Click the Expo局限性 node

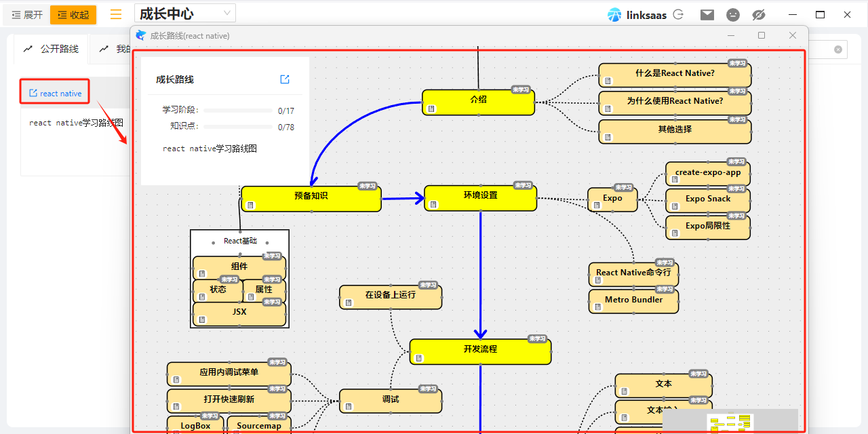(708, 227)
